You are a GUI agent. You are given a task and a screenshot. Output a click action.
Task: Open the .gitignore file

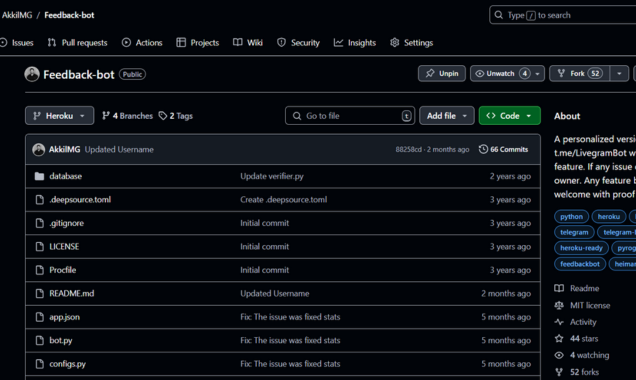coord(67,223)
